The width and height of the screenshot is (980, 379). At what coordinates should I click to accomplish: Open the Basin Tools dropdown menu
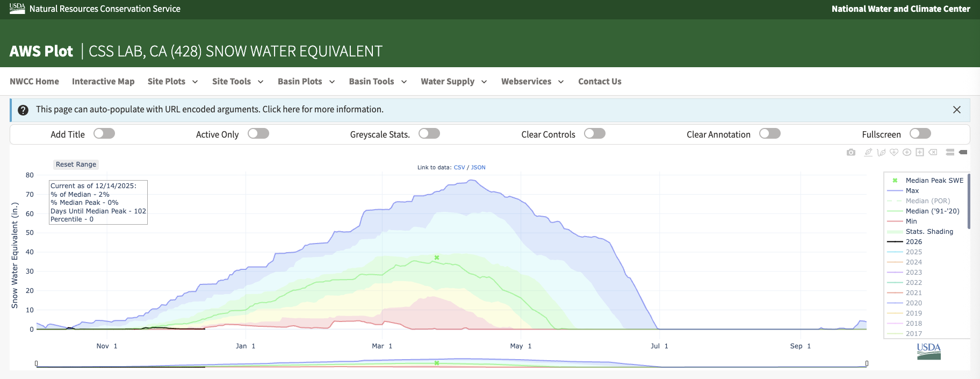[378, 82]
